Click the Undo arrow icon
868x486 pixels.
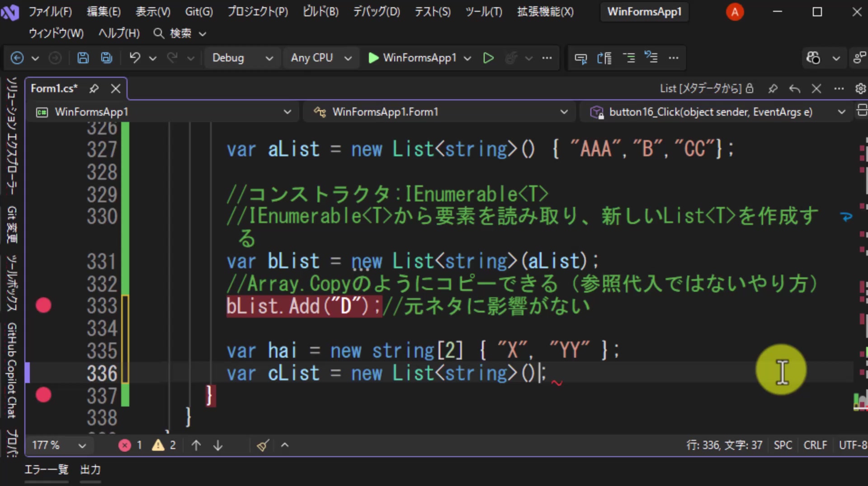point(135,58)
